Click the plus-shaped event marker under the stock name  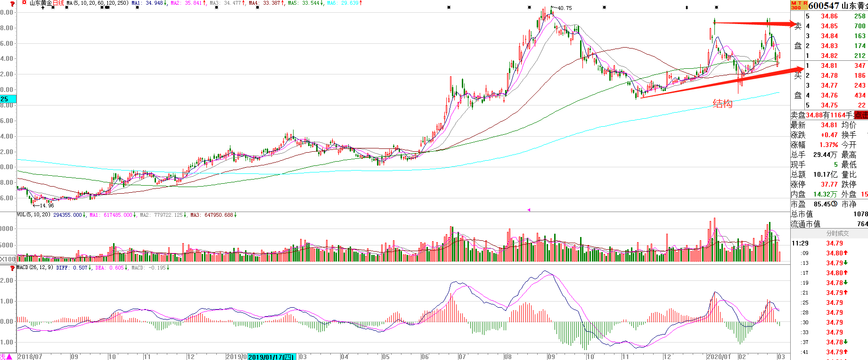pos(43,8)
